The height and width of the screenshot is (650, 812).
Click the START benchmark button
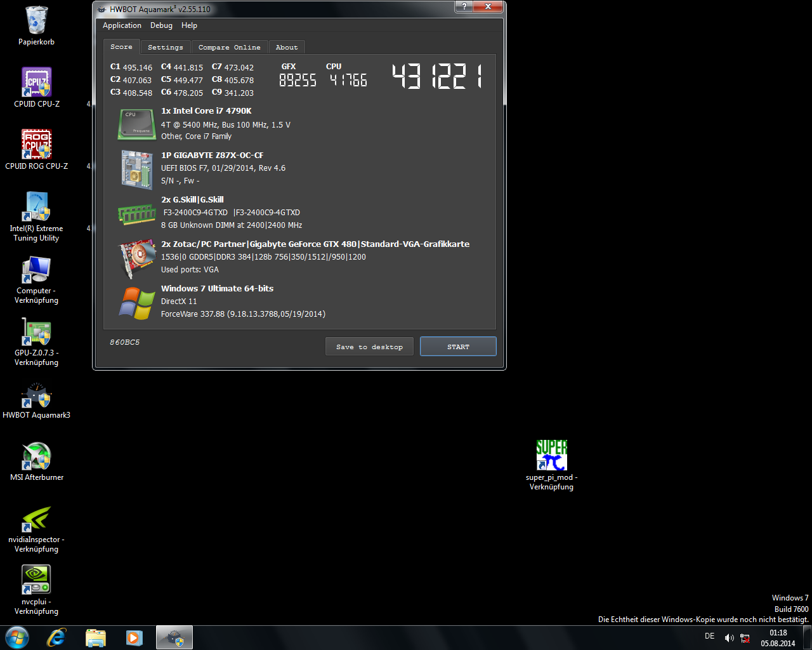(458, 347)
